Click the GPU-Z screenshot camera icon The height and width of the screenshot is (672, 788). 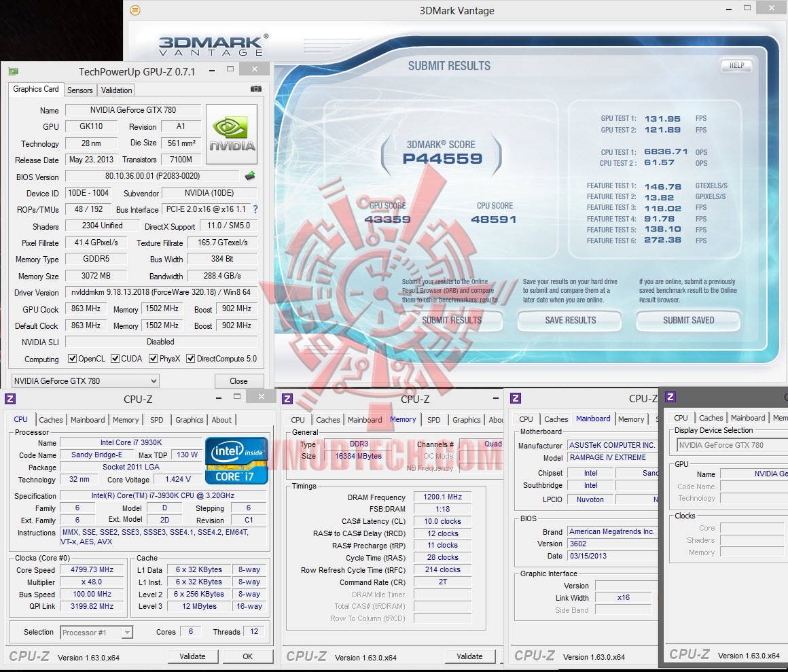[256, 89]
